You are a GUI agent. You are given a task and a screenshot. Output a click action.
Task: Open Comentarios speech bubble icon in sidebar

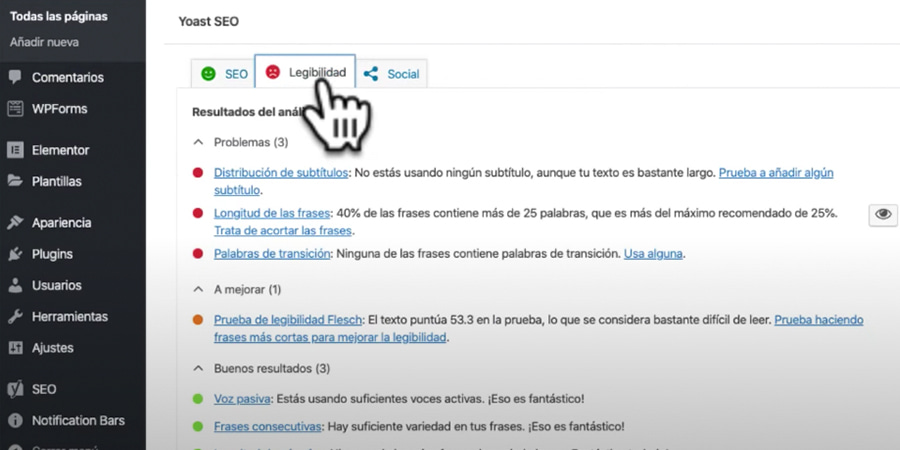(x=15, y=77)
